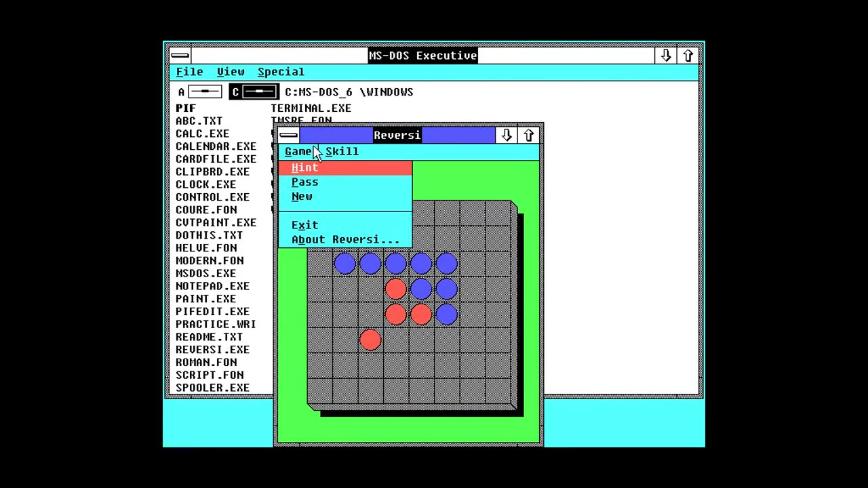The width and height of the screenshot is (868, 488).
Task: Select SCRIPT.FON in the file list
Action: point(210,375)
